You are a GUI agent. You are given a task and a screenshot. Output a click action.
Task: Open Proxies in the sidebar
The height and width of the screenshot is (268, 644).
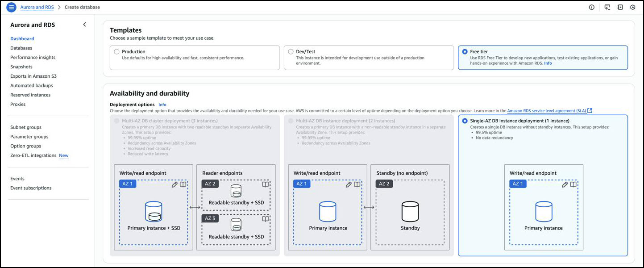tap(18, 104)
